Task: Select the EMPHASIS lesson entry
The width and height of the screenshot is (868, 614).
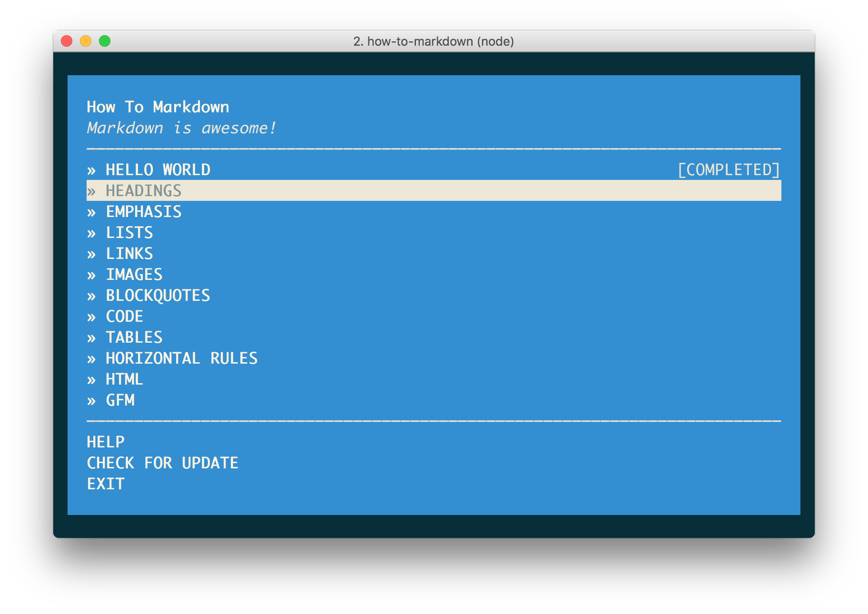Action: [x=143, y=212]
